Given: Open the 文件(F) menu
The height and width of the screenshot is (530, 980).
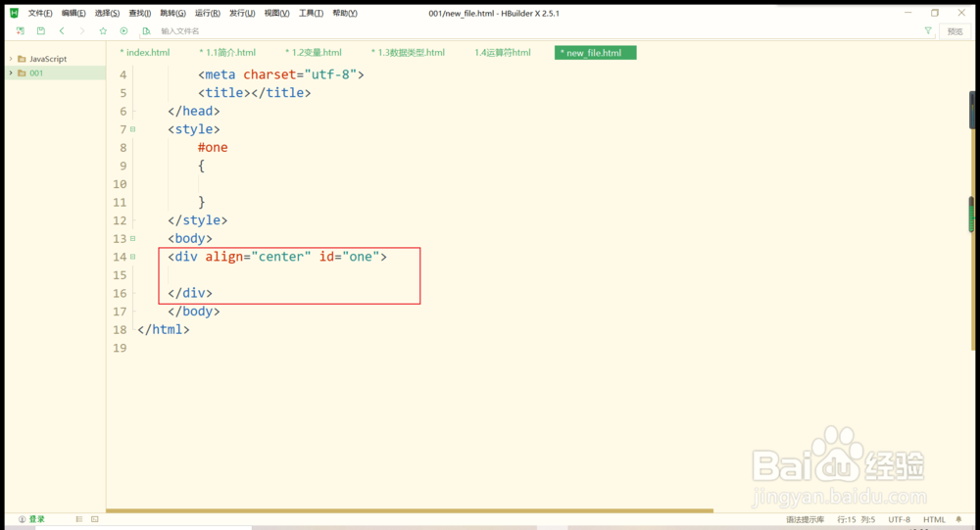Looking at the screenshot, I should click(40, 13).
